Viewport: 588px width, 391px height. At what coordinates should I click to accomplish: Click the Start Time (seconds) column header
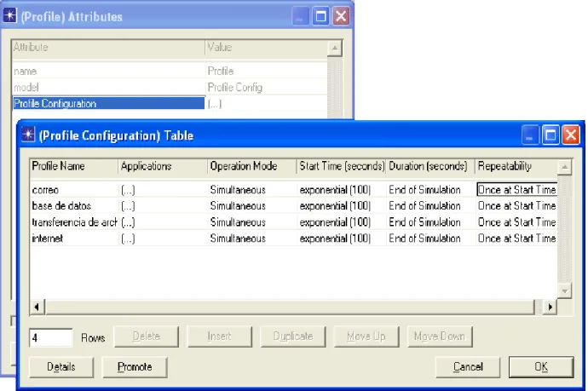[341, 166]
